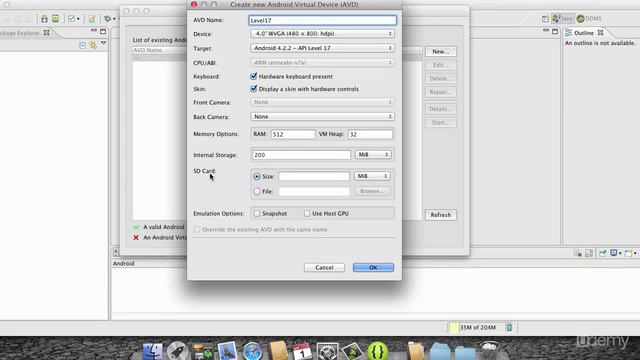Open Android Virtual Device Manager toolbar icon
Image resolution: width=640 pixels, height=360 pixels.
click(56, 19)
